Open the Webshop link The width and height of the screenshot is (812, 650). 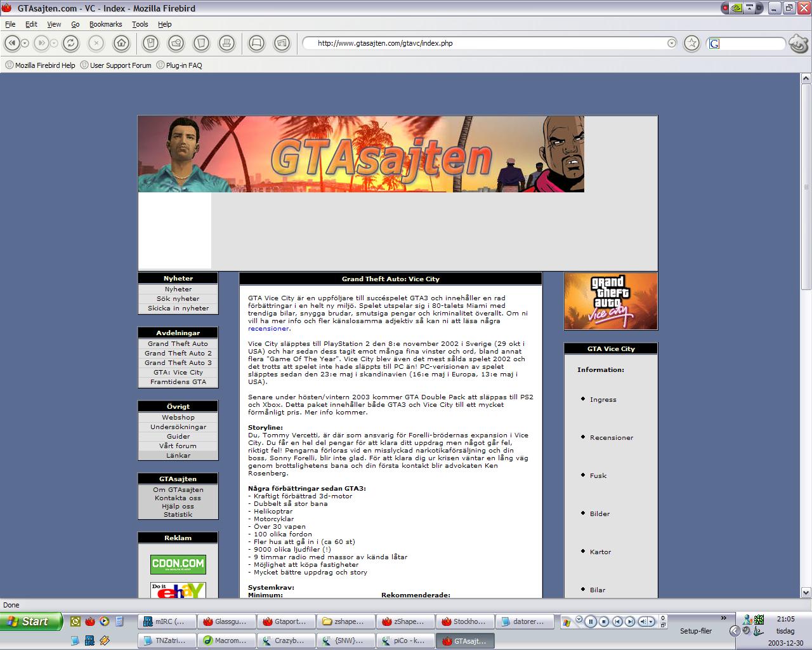click(x=178, y=418)
